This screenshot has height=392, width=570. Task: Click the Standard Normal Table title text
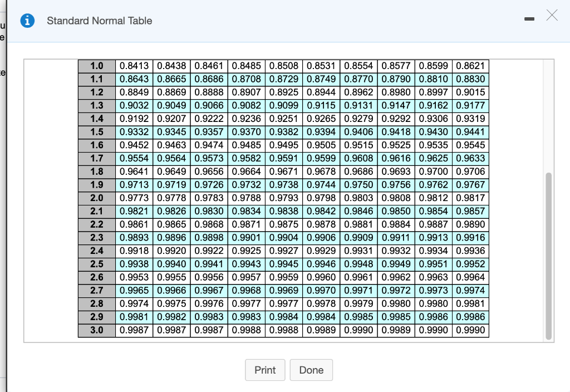pos(99,21)
